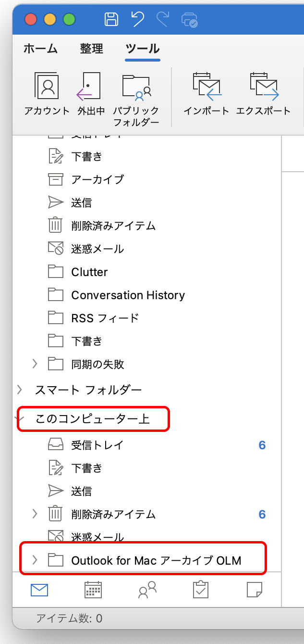Undo the last action

pyautogui.click(x=137, y=19)
